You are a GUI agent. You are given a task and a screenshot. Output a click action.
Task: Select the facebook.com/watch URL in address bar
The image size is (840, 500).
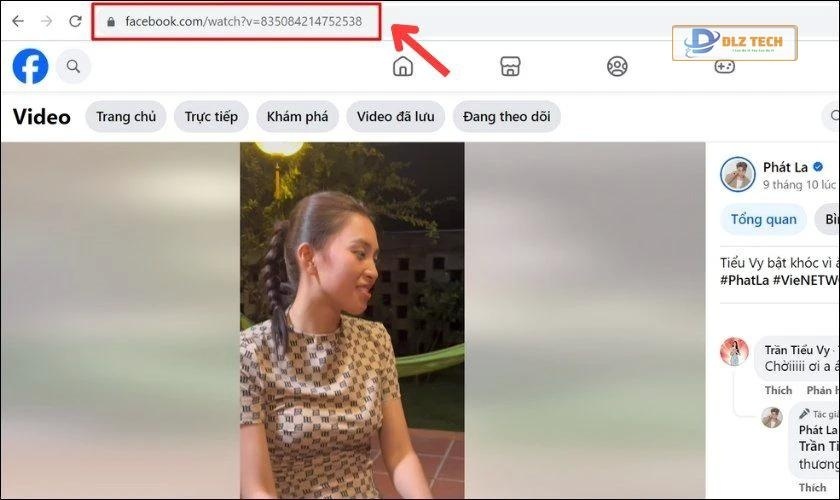[243, 21]
